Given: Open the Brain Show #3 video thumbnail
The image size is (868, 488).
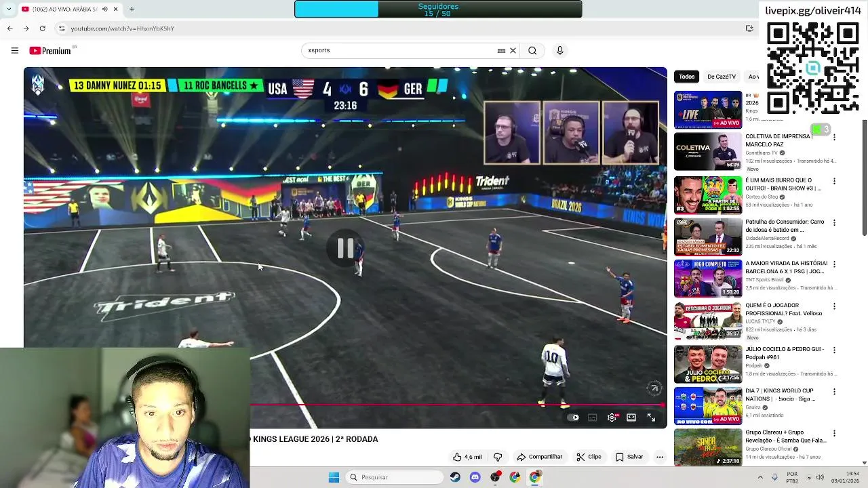Looking at the screenshot, I should click(x=708, y=195).
